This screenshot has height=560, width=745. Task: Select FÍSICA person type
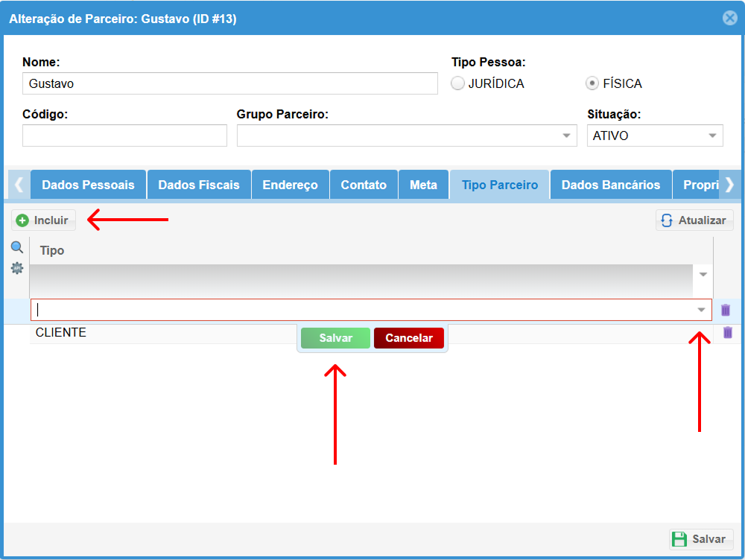[592, 83]
